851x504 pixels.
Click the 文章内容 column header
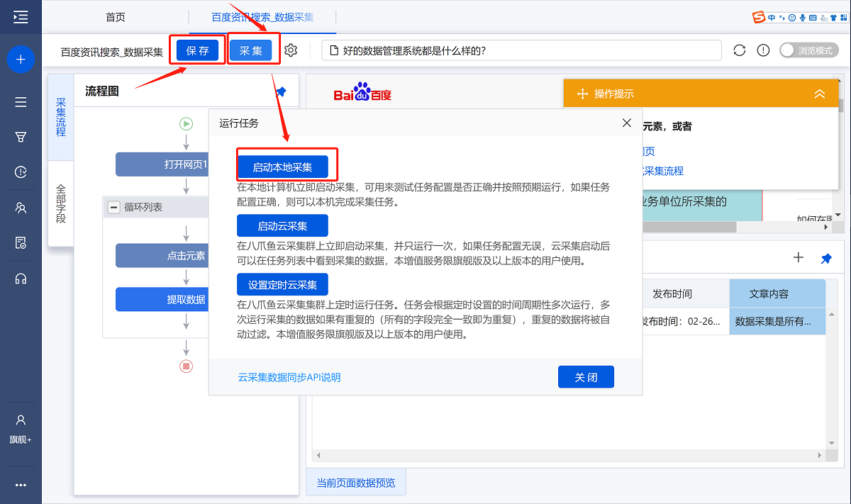[777, 293]
